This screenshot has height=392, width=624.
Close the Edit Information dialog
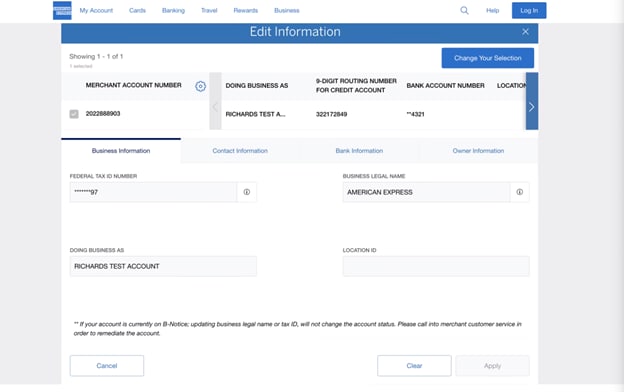coord(525,32)
